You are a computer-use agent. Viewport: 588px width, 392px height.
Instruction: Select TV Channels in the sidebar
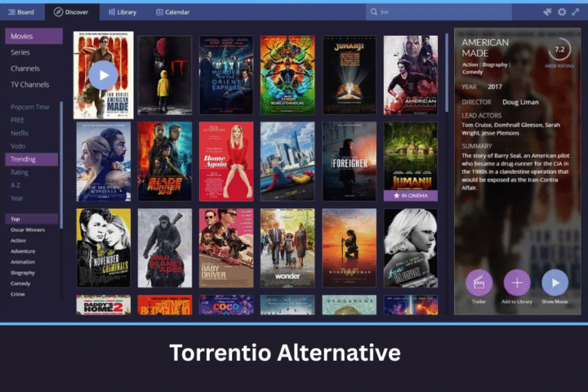pyautogui.click(x=30, y=84)
